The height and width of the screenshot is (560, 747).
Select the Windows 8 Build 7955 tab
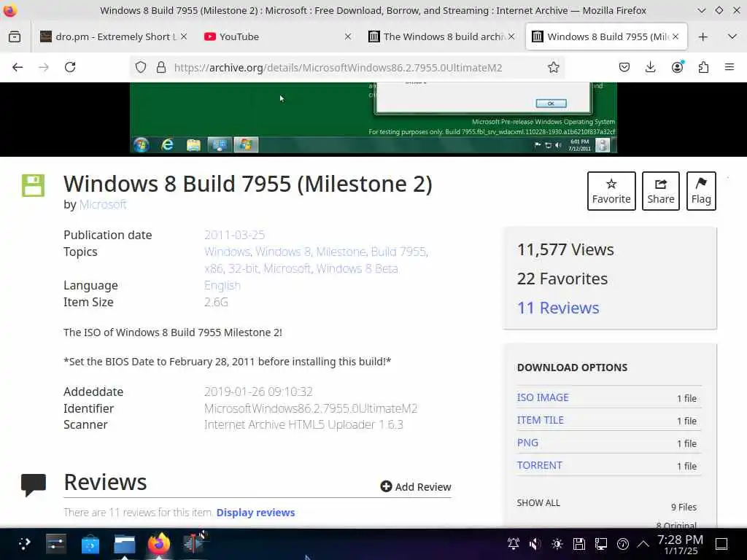click(606, 36)
